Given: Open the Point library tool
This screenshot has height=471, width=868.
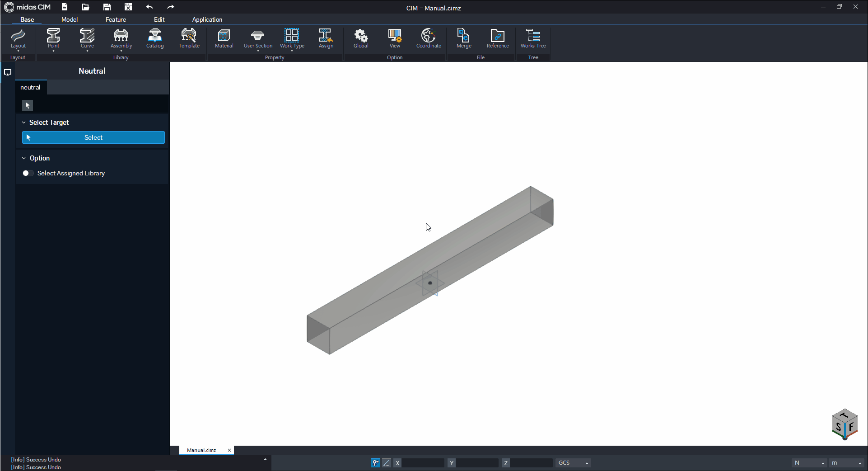Looking at the screenshot, I should [53, 38].
